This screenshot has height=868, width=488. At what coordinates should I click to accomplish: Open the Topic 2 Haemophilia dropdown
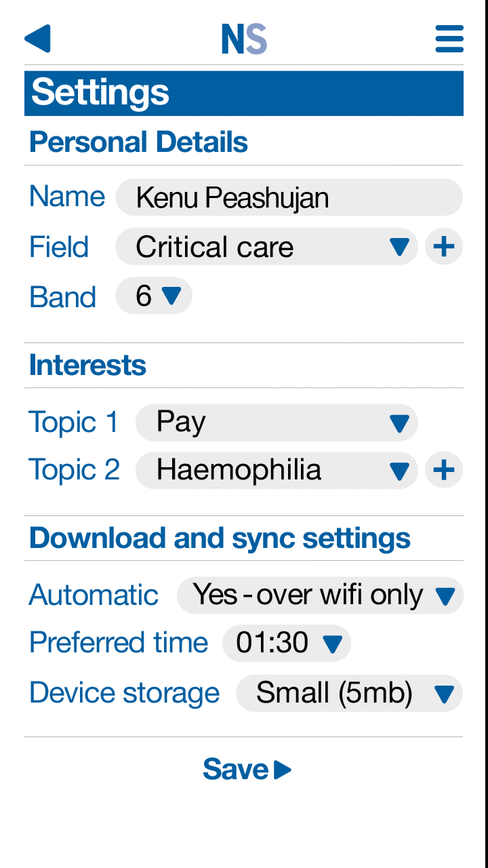click(x=277, y=471)
